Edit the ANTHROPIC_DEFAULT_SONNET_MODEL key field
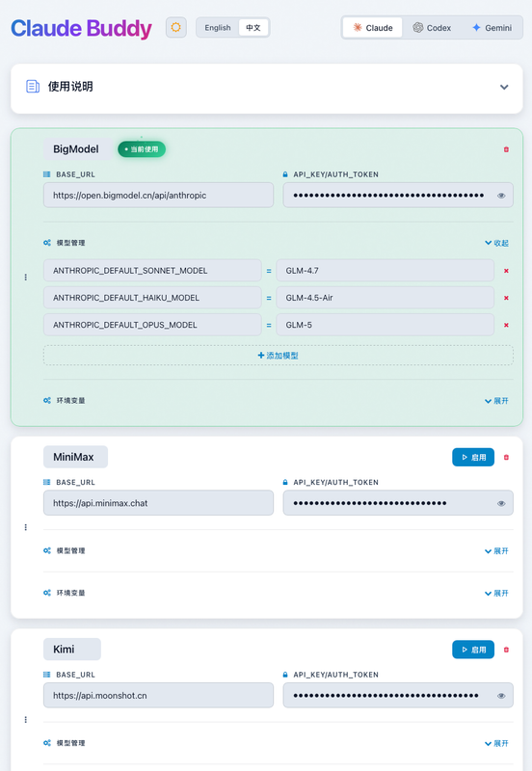Screen dimensions: 532x771 [x=152, y=271]
